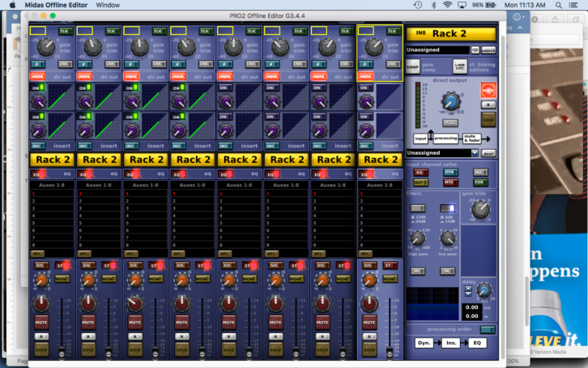Click the blue direct output level knob

[450, 101]
